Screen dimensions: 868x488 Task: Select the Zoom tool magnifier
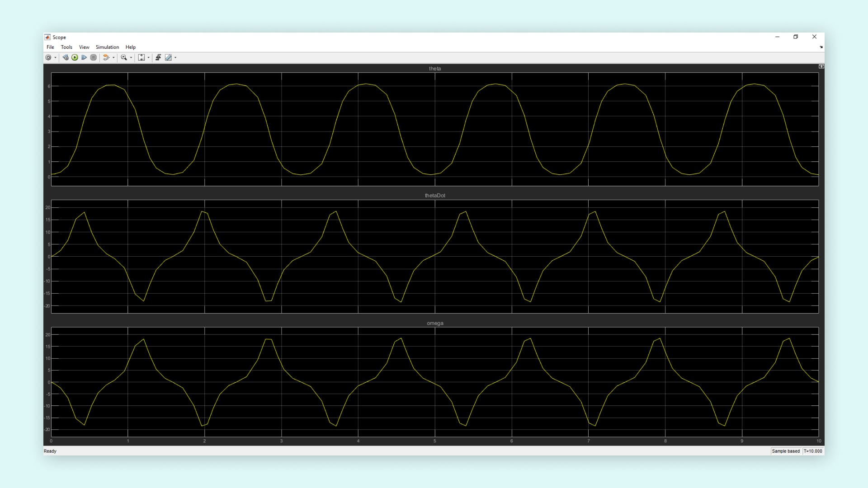pyautogui.click(x=124, y=57)
